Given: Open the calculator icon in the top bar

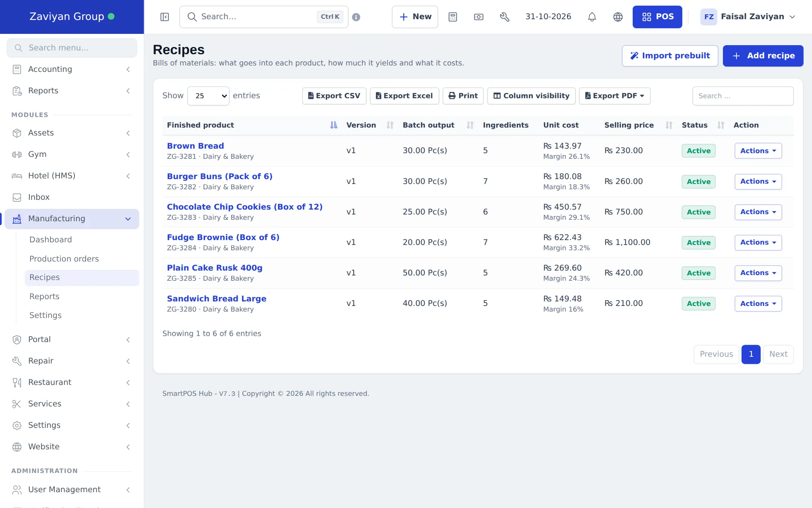Looking at the screenshot, I should click(453, 17).
